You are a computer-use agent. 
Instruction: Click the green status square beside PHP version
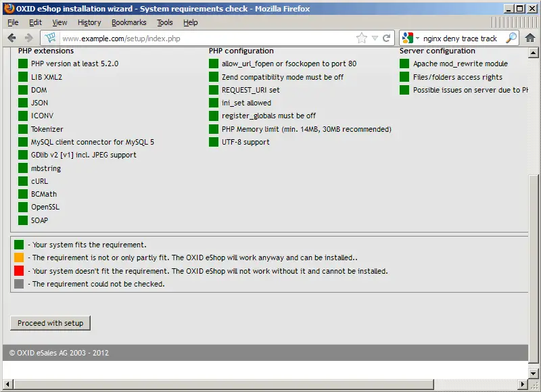pyautogui.click(x=23, y=64)
